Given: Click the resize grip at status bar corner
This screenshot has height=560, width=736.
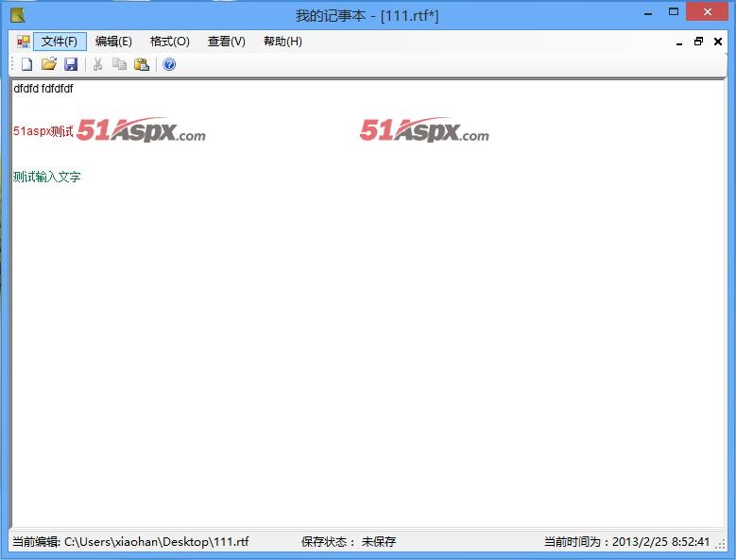Looking at the screenshot, I should (x=720, y=544).
